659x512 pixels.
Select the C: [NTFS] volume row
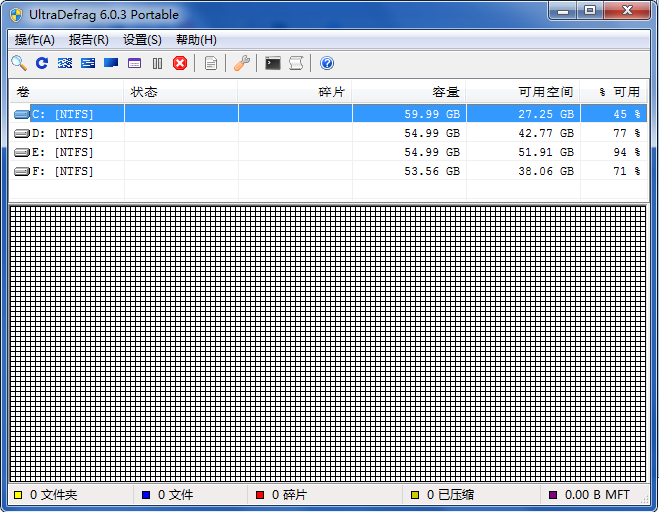click(328, 114)
